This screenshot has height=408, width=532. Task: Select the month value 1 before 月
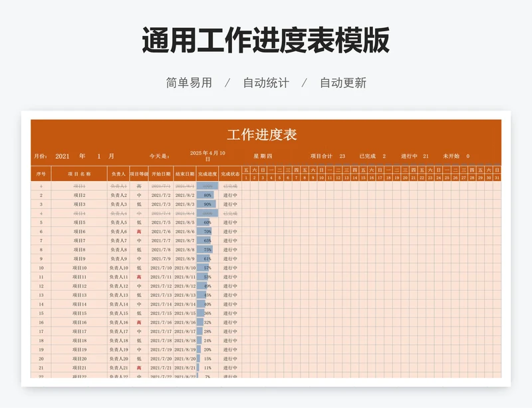click(98, 156)
